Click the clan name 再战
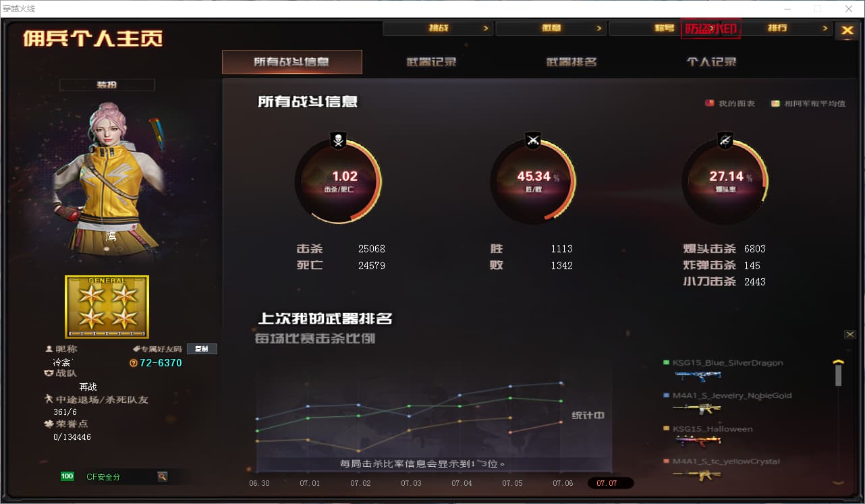Viewport: 865px width, 504px height. 88,387
